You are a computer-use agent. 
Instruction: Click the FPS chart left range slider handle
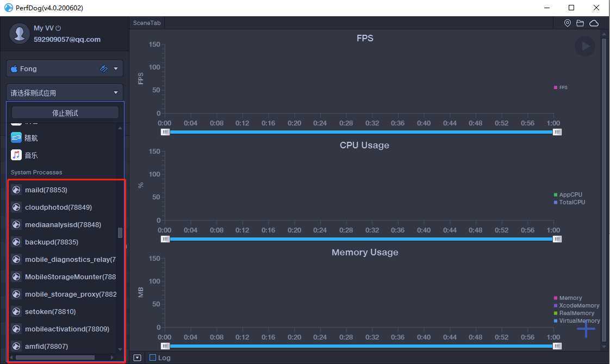tap(165, 132)
